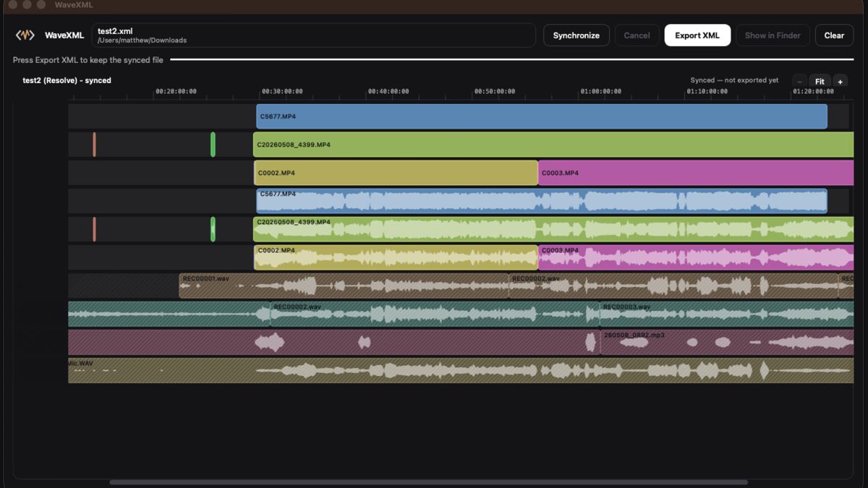Click the horizontal scrollbar at the bottom
Screen dimensions: 868x488
(x=428, y=481)
